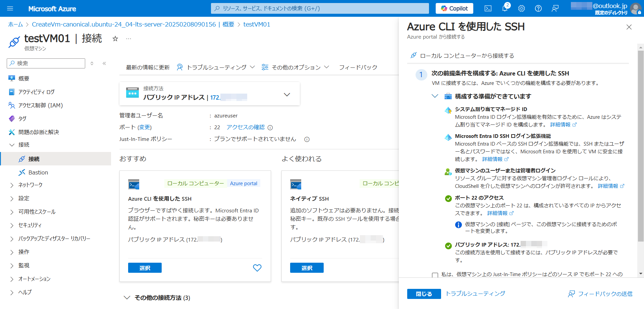
Task: Collapse the sidebar with double chevron icon
Action: click(x=104, y=63)
